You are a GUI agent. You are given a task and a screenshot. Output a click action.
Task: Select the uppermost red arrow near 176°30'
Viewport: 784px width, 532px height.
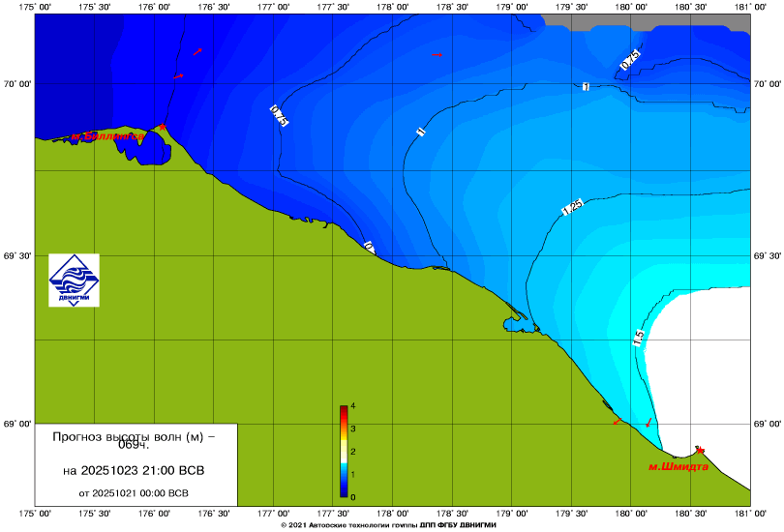coord(197,51)
